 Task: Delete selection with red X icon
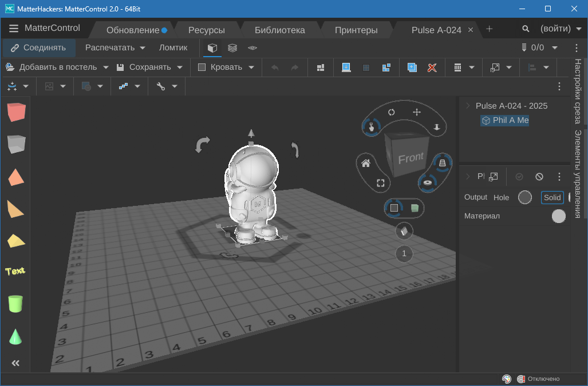click(x=432, y=68)
